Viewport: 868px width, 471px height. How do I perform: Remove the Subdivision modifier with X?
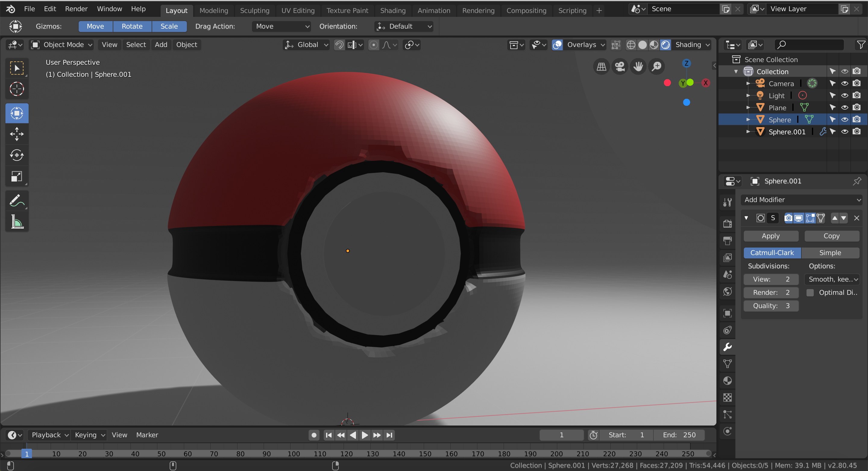(x=857, y=218)
